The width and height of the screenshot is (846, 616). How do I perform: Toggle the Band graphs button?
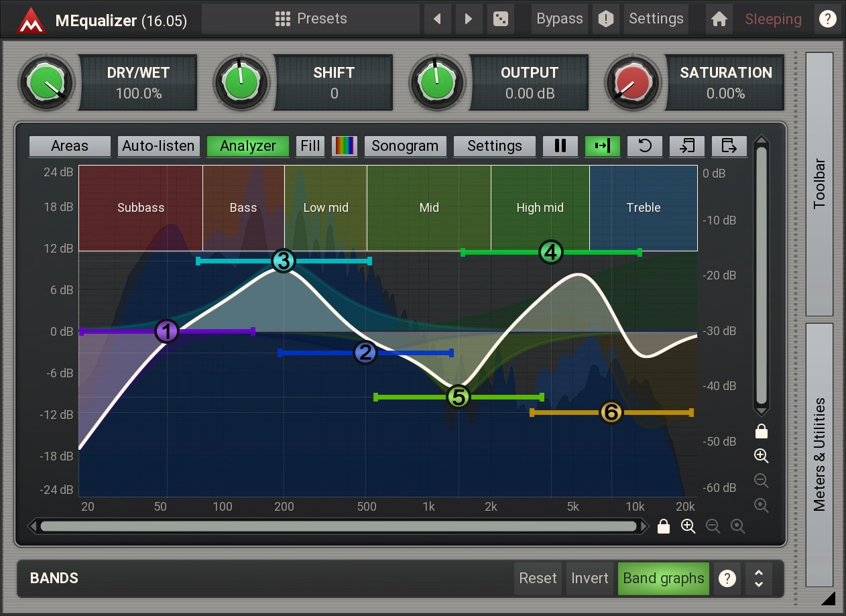click(x=664, y=578)
